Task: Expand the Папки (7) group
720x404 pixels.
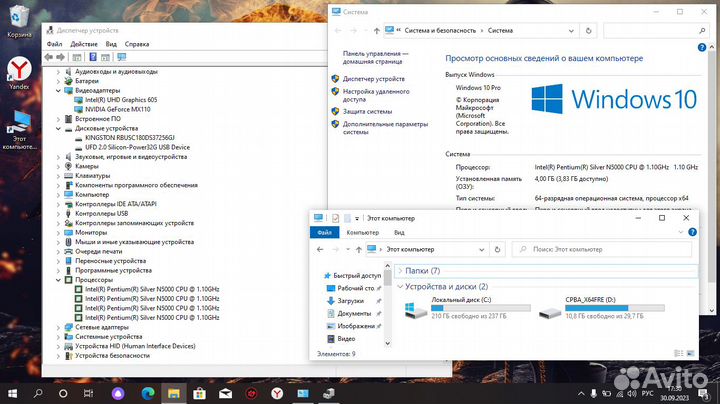Action: pyautogui.click(x=400, y=271)
